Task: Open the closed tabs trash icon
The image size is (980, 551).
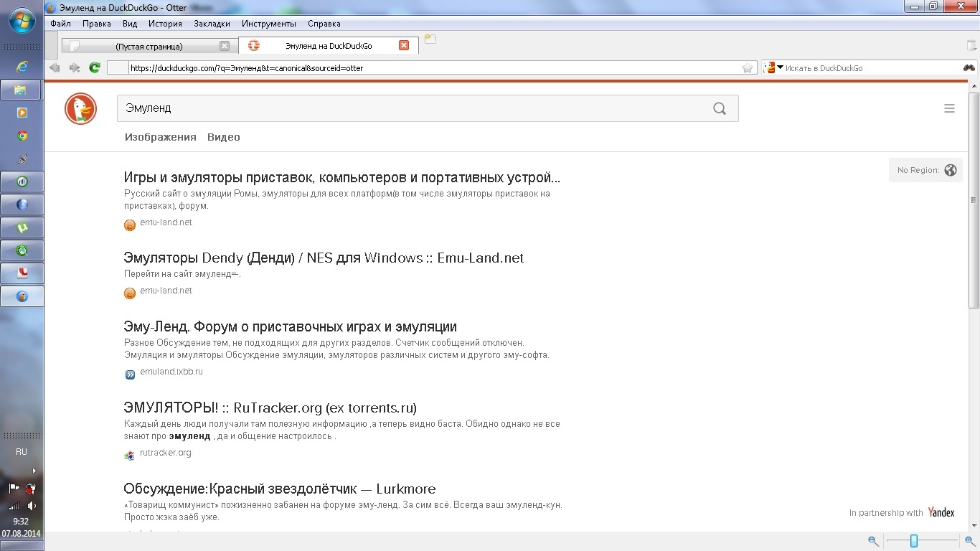Action: [x=971, y=45]
